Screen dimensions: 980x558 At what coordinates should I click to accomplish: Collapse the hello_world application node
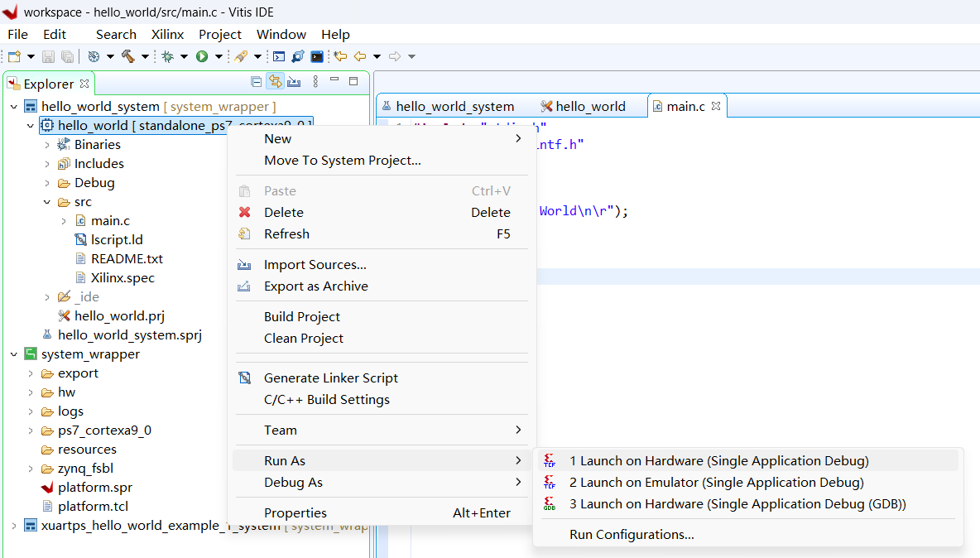coord(30,126)
